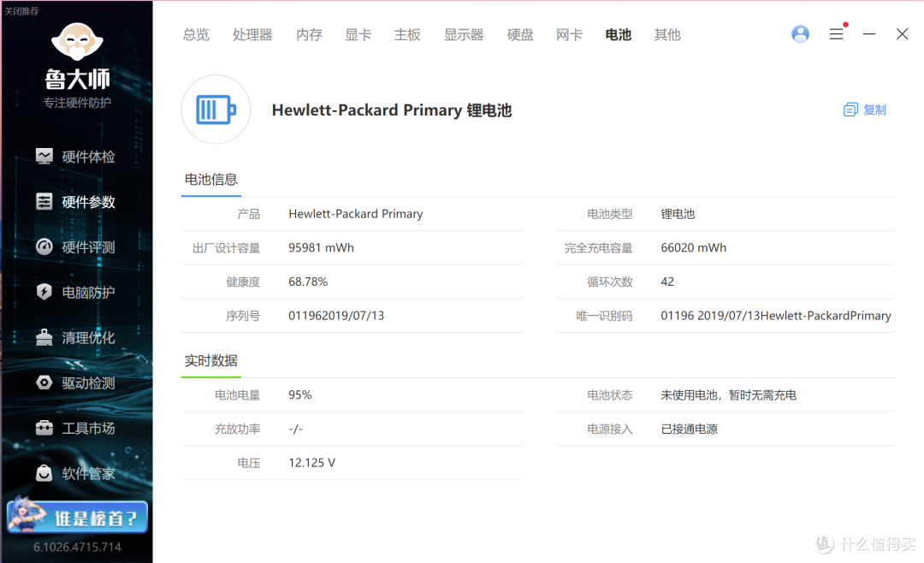The width and height of the screenshot is (924, 563).
Task: Switch to the 网卡 tab
Action: point(569,35)
